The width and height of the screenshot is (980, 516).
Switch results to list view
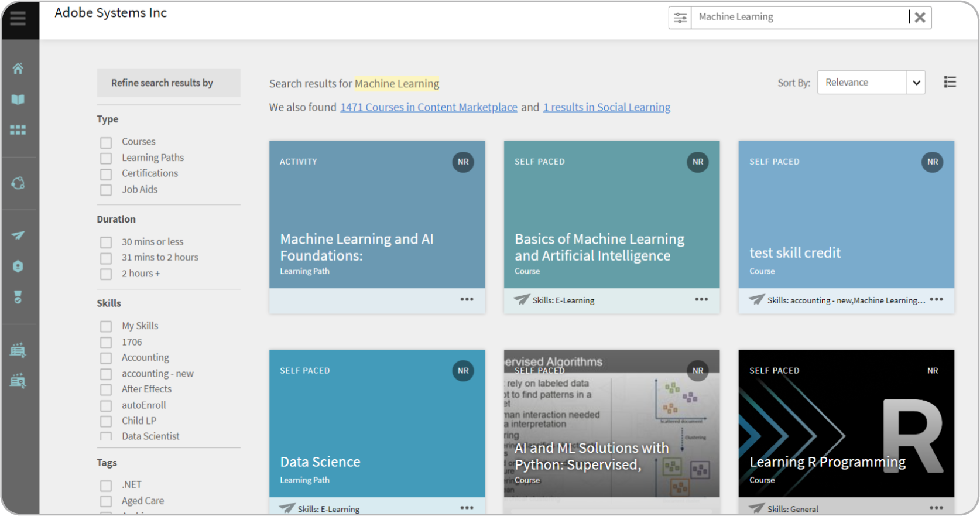tap(950, 82)
